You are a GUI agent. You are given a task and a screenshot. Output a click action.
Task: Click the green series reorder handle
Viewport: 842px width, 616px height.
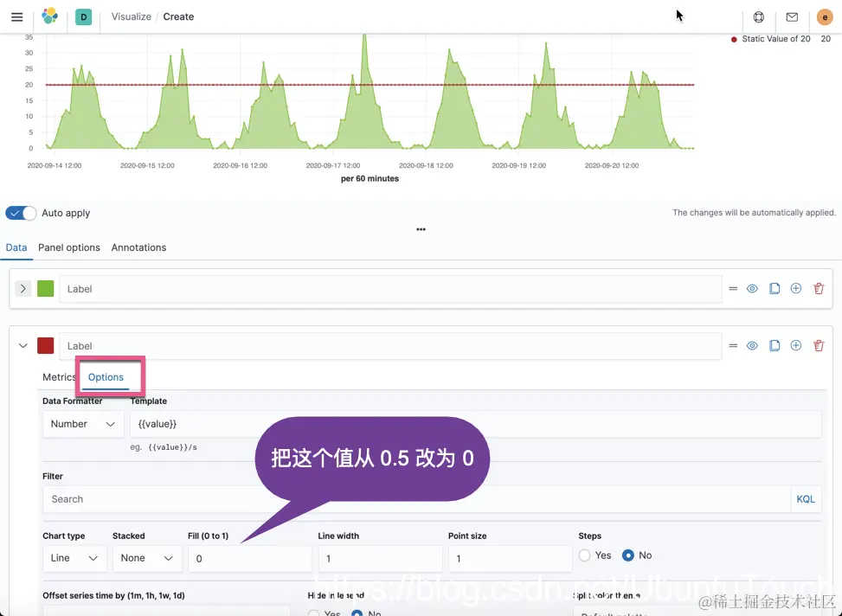coord(733,288)
